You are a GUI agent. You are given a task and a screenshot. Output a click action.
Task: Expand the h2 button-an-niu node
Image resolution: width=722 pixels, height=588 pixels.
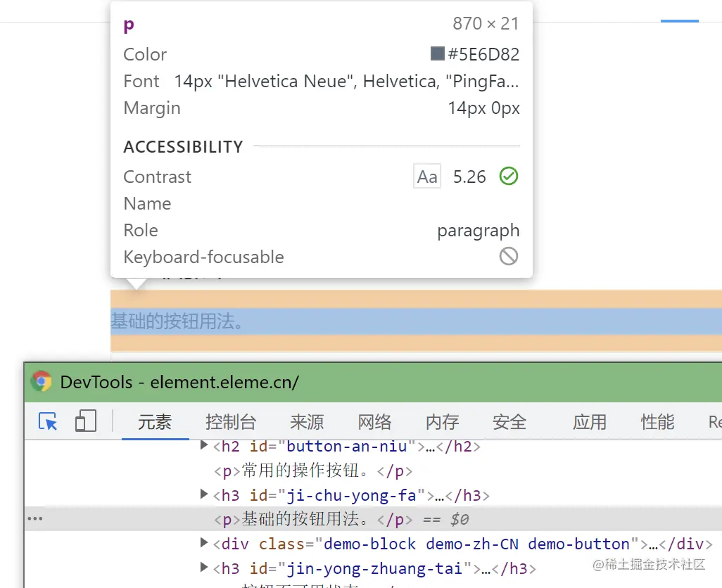coord(203,445)
